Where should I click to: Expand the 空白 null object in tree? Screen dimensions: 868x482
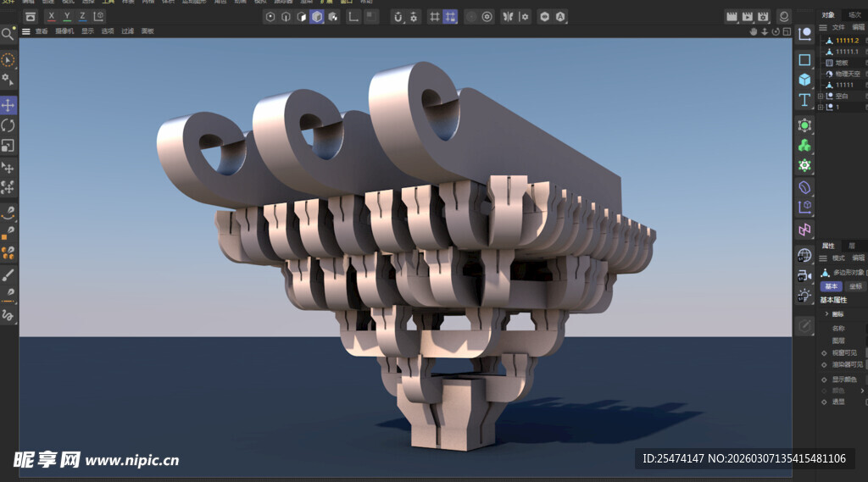pos(821,96)
